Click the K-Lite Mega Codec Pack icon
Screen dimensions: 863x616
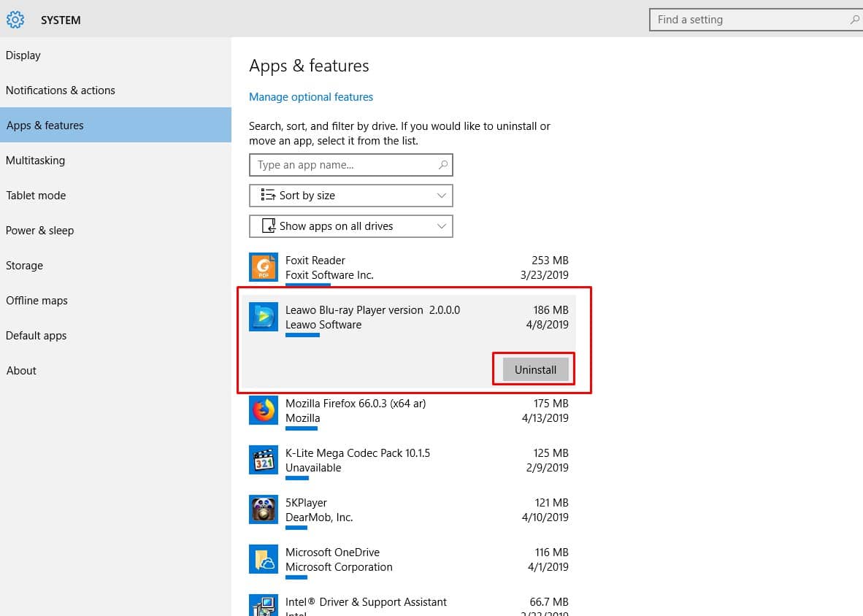[263, 460]
